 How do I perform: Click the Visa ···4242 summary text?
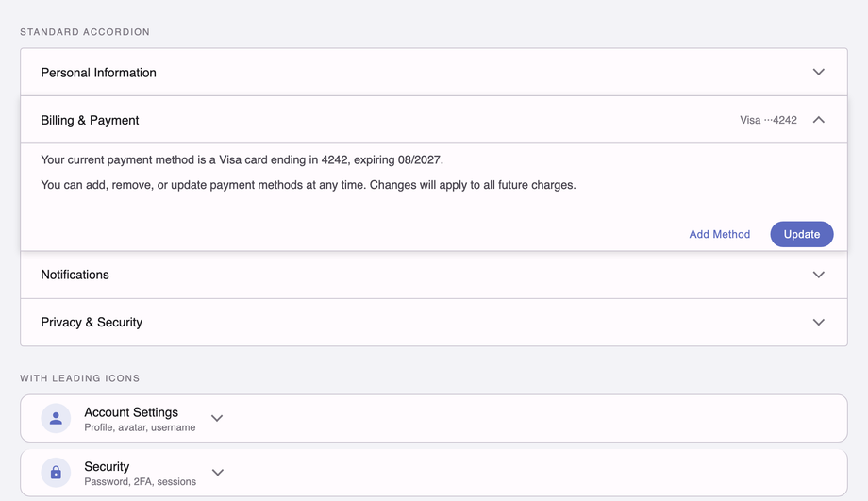768,120
